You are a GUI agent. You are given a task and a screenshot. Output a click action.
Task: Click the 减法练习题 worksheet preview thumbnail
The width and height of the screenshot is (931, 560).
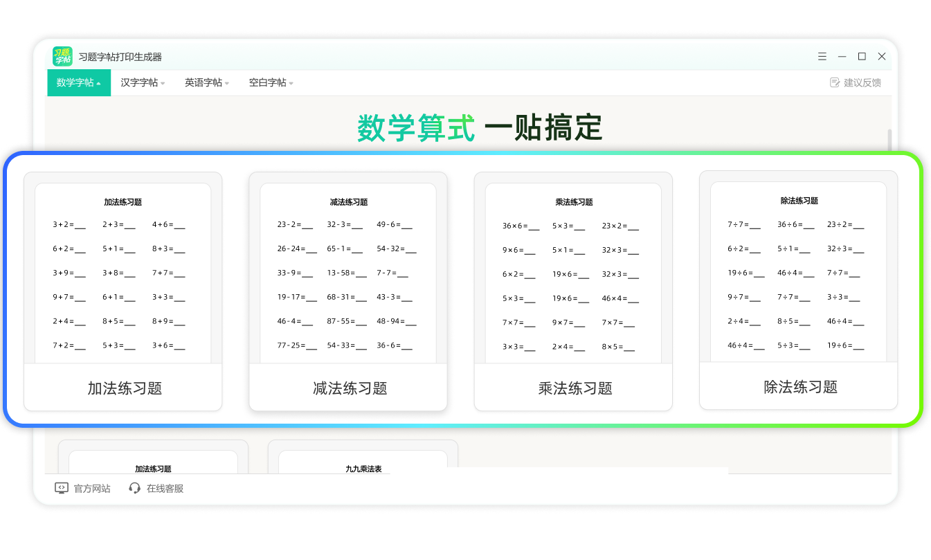348,273
